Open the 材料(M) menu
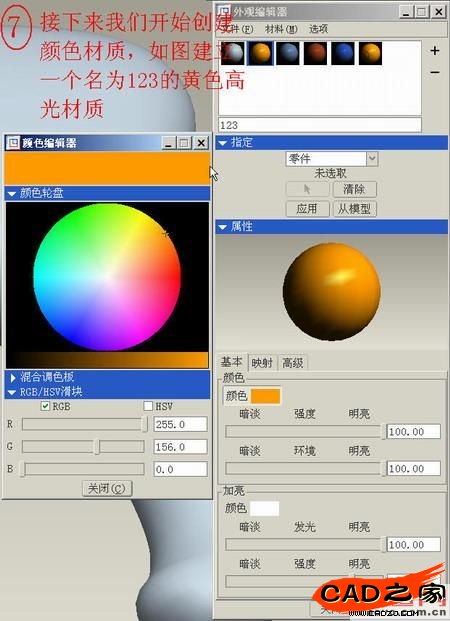Screen dimensions: 450x621 click(x=281, y=29)
